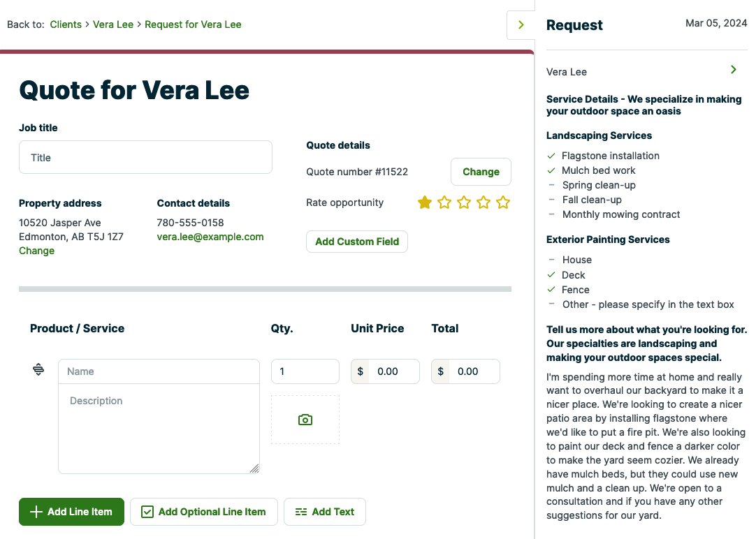The width and height of the screenshot is (756, 539).
Task: Expand breadcrumb Request for Vera Lee
Action: (193, 24)
